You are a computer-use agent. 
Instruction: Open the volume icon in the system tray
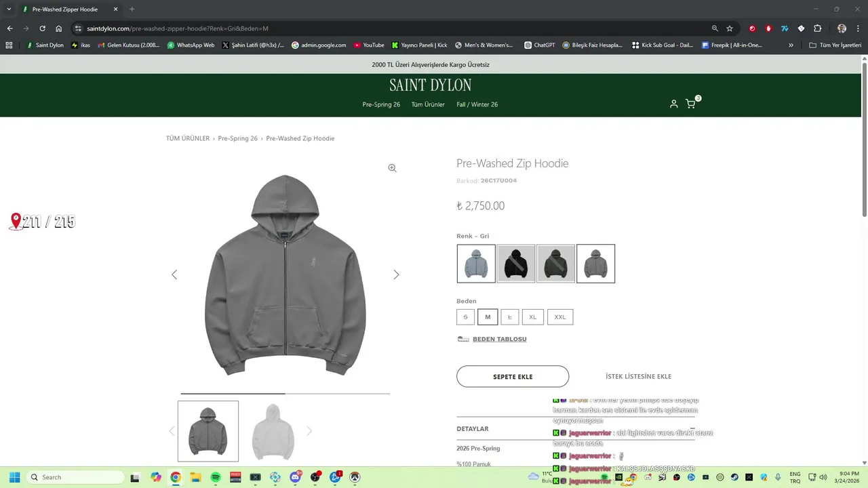click(x=823, y=477)
